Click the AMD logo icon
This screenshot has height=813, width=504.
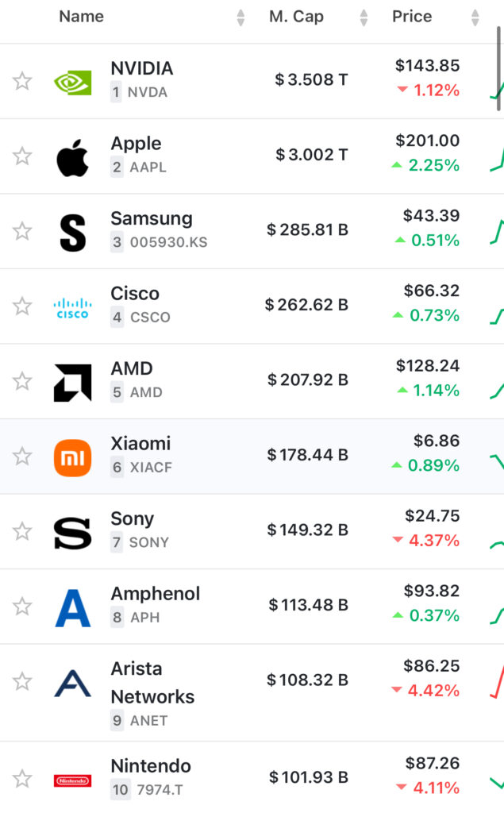point(72,381)
